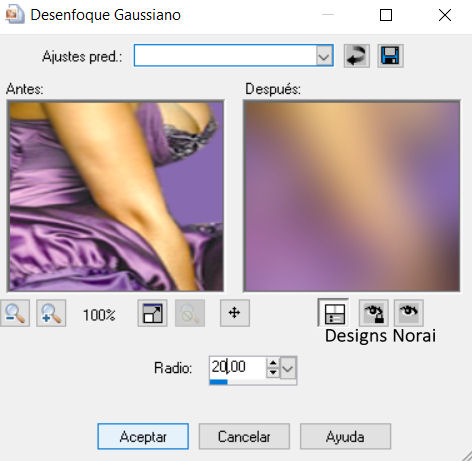The image size is (472, 461).
Task: Click the Antes preview image
Action: tap(115, 196)
